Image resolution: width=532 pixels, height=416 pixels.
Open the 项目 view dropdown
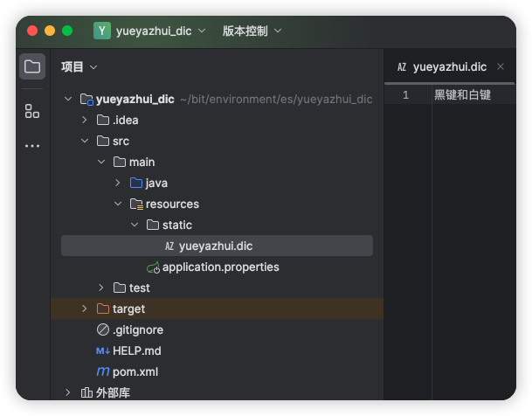click(79, 66)
